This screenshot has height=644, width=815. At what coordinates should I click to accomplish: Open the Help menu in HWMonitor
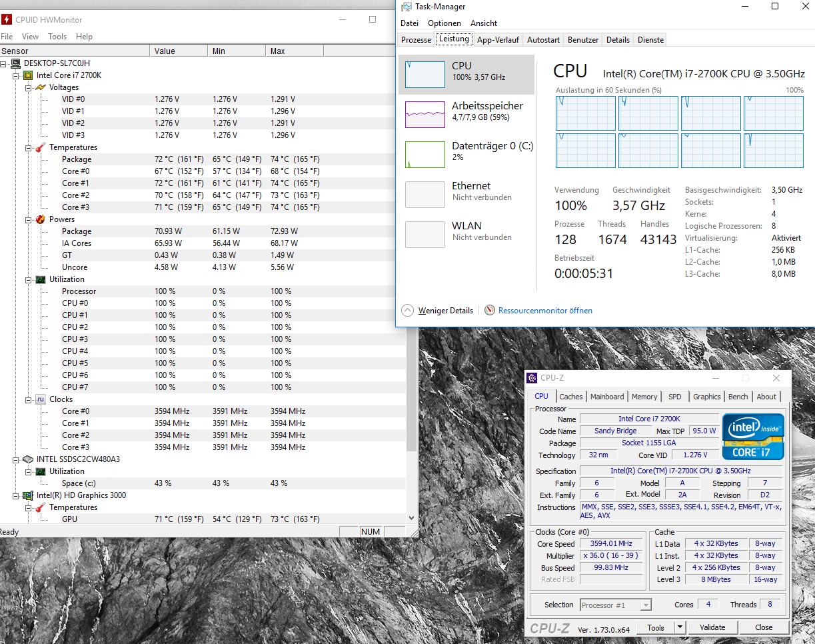(84, 37)
